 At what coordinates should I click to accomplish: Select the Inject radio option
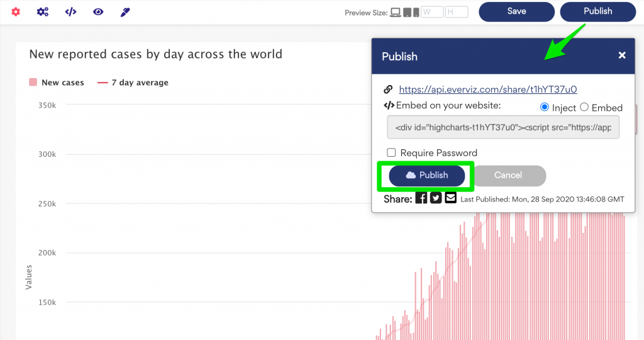545,107
